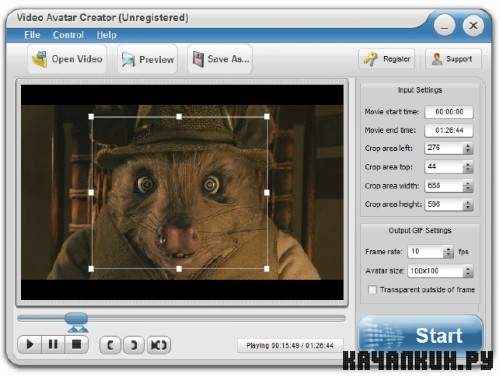The height and width of the screenshot is (377, 500).
Task: Click the Save As floppy icon
Action: point(198,59)
